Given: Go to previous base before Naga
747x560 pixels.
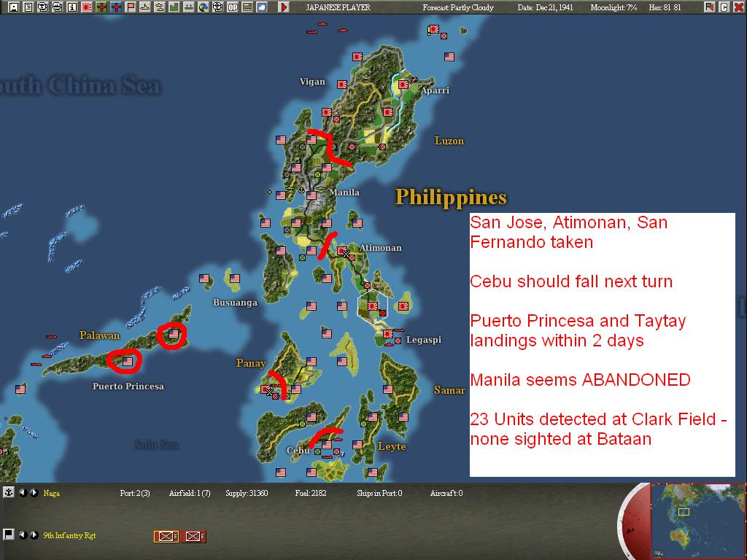Looking at the screenshot, I should click(x=23, y=493).
